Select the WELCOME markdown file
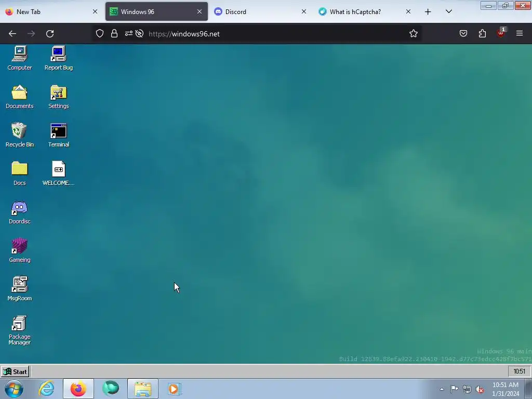The width and height of the screenshot is (532, 399). 58,173
